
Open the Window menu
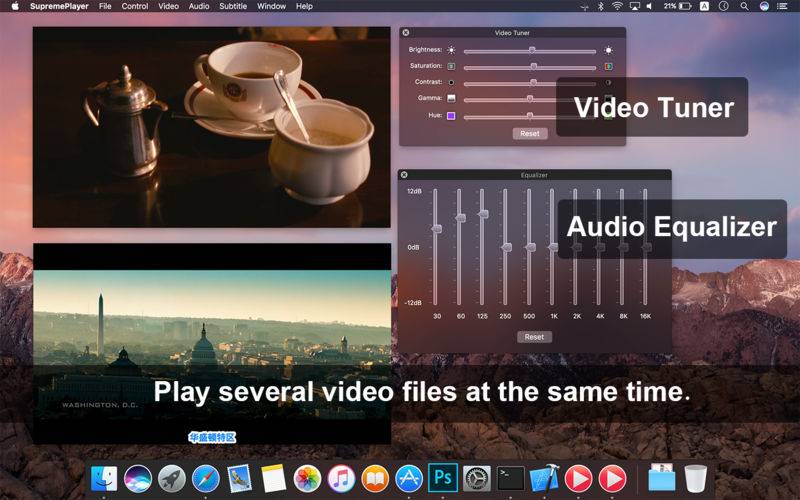271,6
